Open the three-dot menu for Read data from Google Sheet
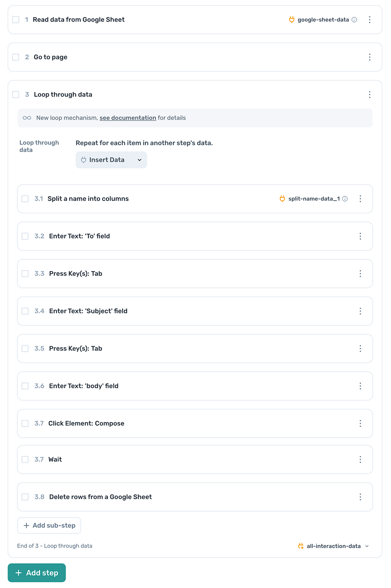391x588 pixels. pos(370,20)
